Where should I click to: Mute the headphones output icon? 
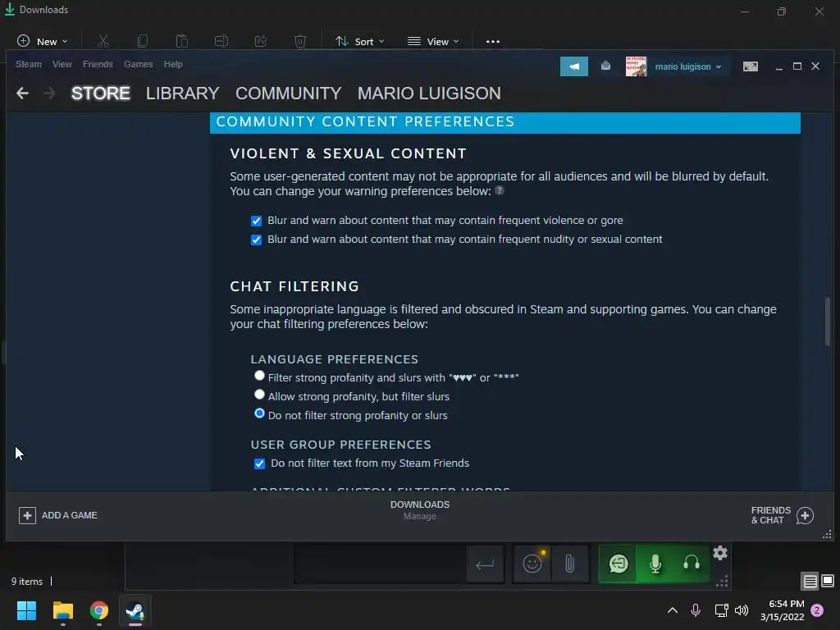(x=691, y=564)
